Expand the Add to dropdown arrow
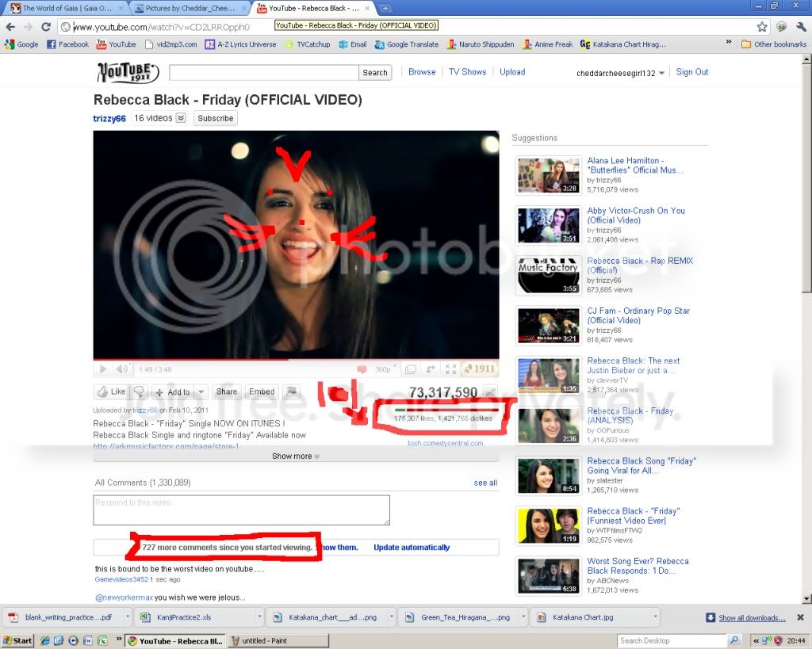The image size is (812, 649). [201, 391]
